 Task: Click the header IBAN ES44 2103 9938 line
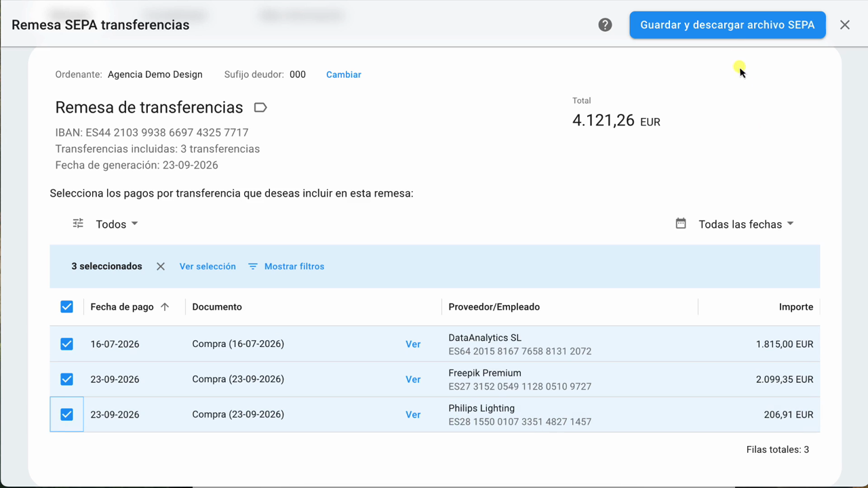click(152, 133)
